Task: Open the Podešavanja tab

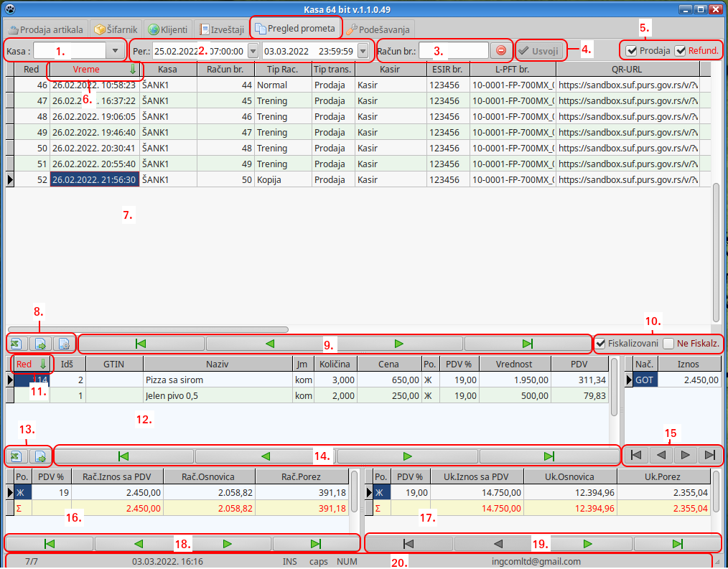Action: (x=377, y=29)
